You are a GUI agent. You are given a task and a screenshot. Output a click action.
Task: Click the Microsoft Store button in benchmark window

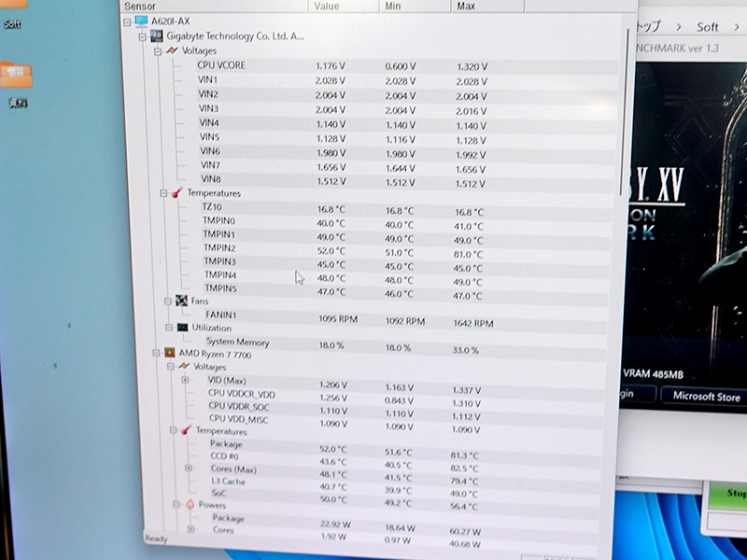tap(706, 396)
